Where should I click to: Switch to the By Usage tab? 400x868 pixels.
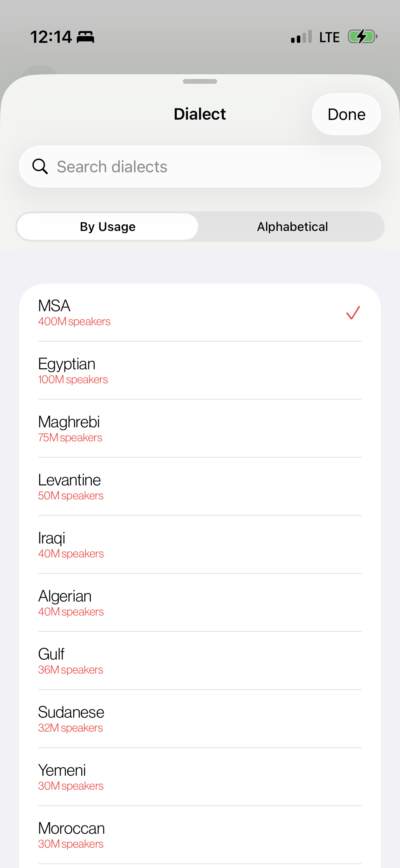click(x=108, y=227)
